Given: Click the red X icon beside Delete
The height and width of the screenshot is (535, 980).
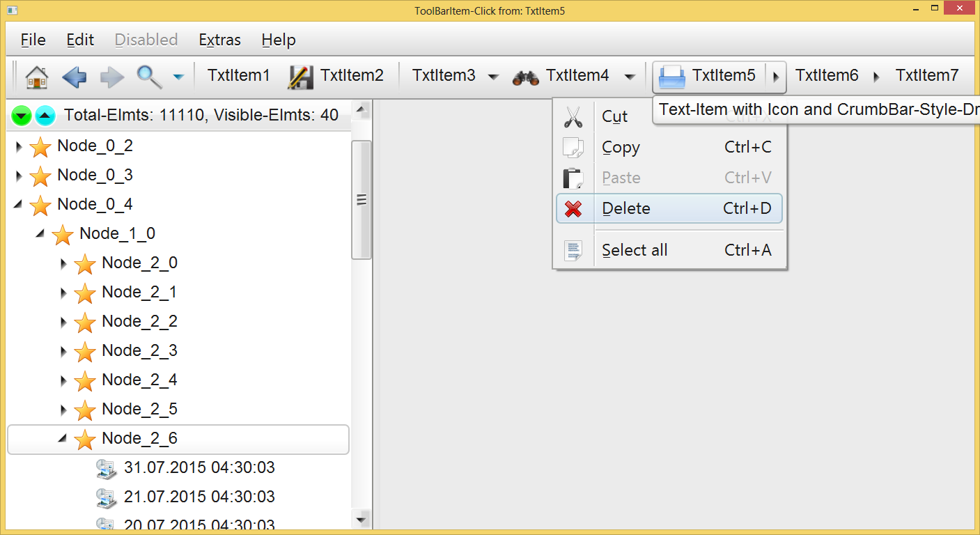Looking at the screenshot, I should (573, 208).
